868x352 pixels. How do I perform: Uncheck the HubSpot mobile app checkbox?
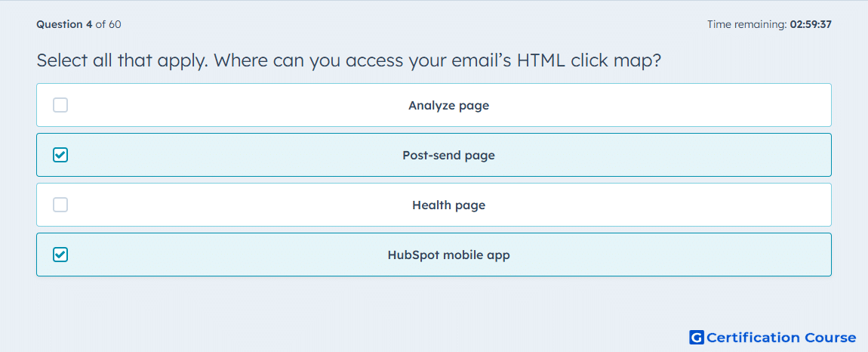60,255
